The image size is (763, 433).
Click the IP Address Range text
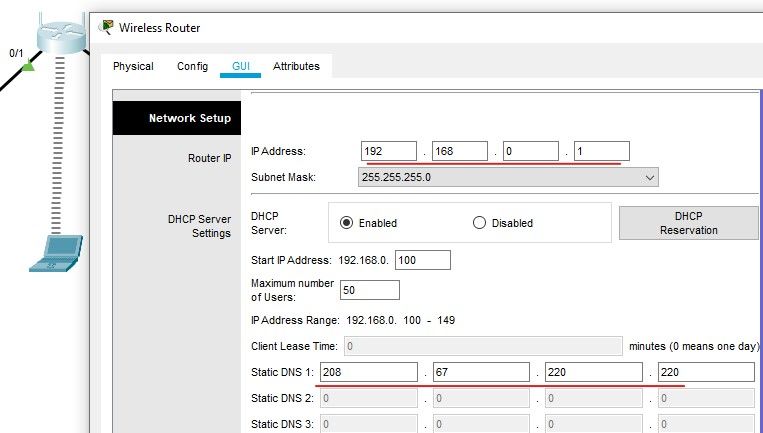(353, 321)
